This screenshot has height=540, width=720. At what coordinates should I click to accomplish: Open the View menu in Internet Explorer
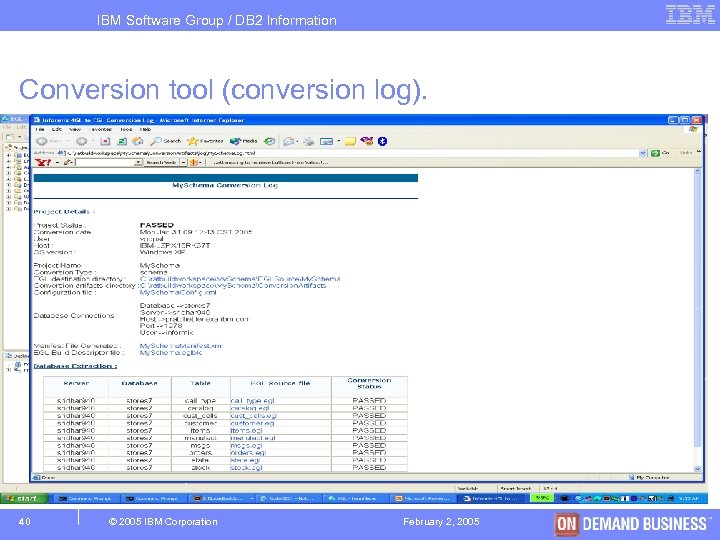pyautogui.click(x=75, y=129)
